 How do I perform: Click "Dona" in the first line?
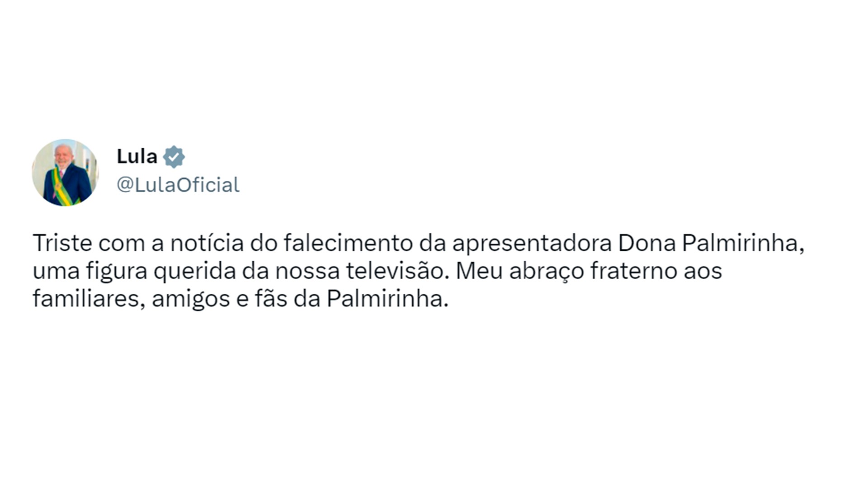tap(646, 243)
